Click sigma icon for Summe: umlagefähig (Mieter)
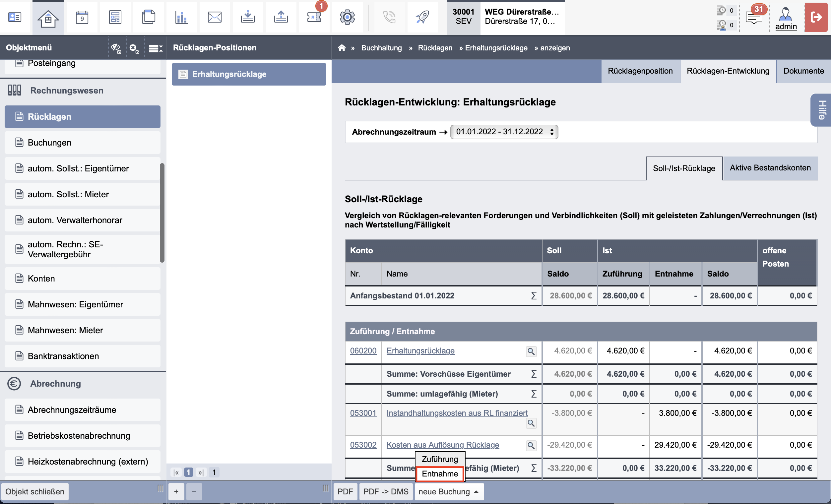This screenshot has width=831, height=504. 534,394
